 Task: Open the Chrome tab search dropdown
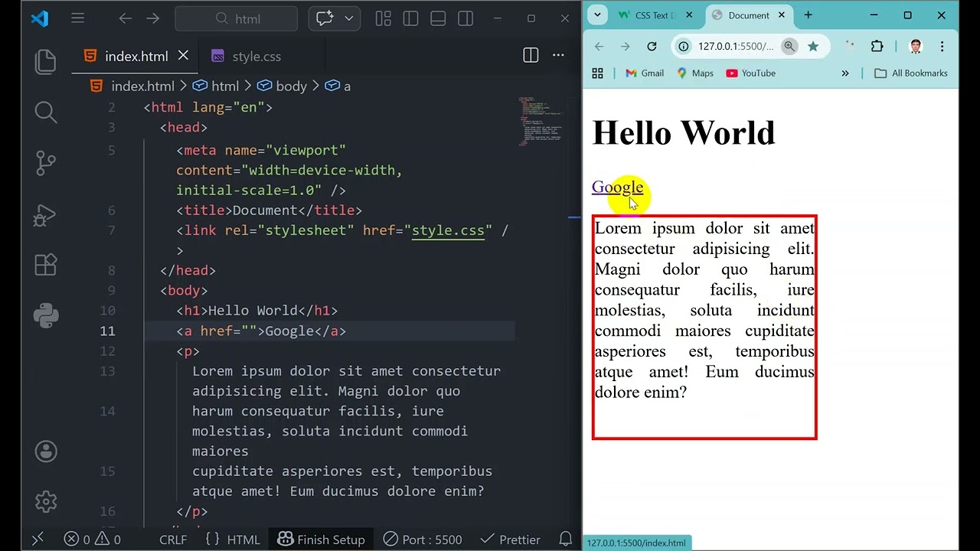597,15
